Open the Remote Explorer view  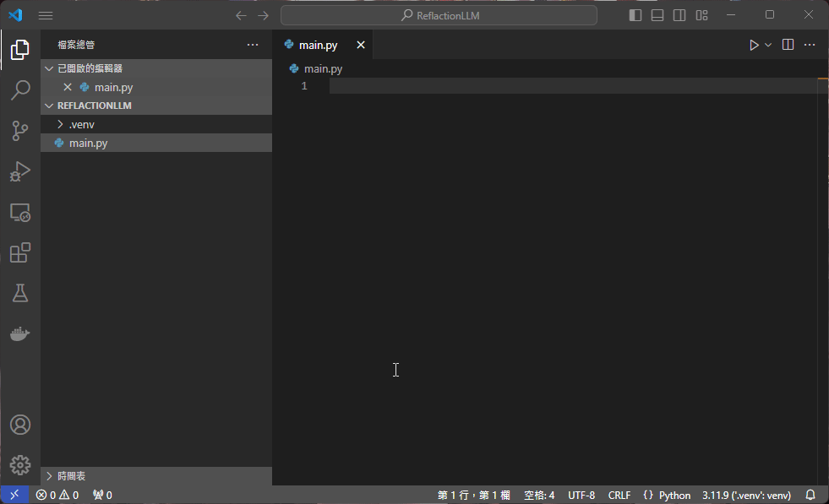[20, 212]
